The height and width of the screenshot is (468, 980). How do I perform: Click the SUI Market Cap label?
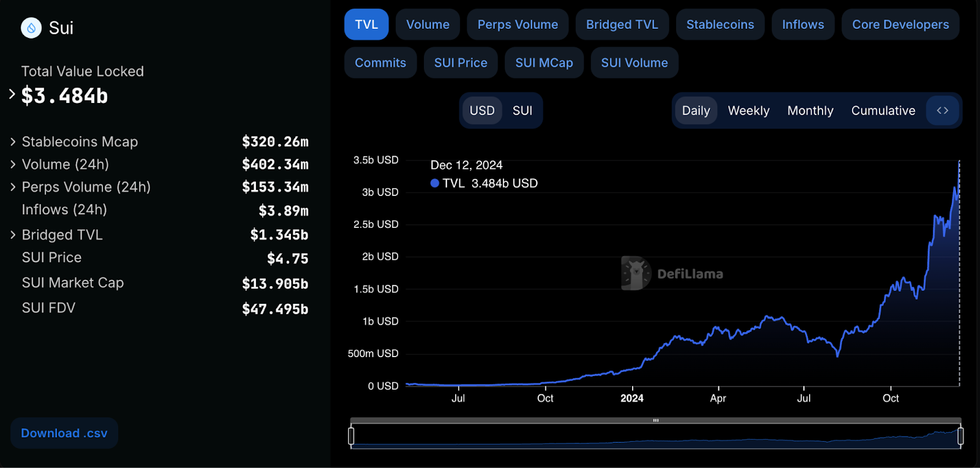click(73, 282)
